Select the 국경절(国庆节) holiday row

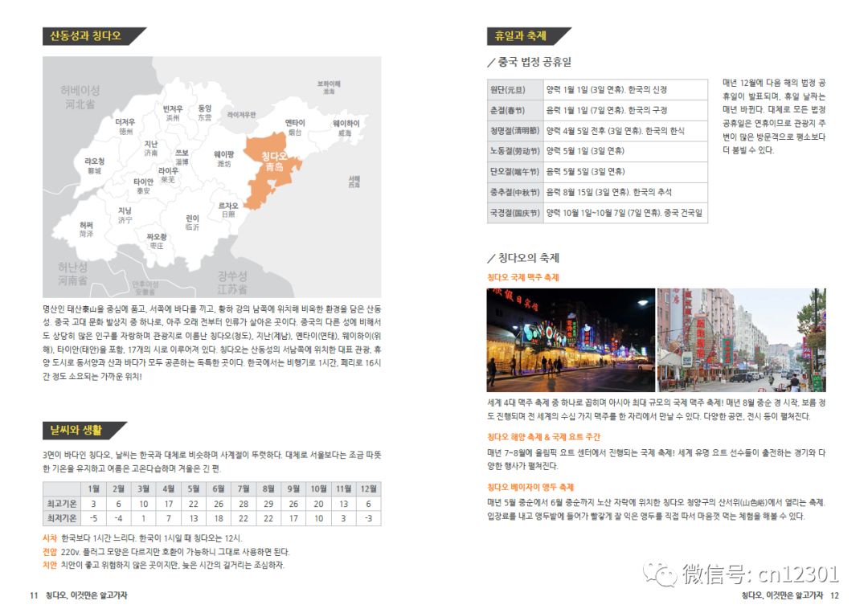tap(597, 212)
